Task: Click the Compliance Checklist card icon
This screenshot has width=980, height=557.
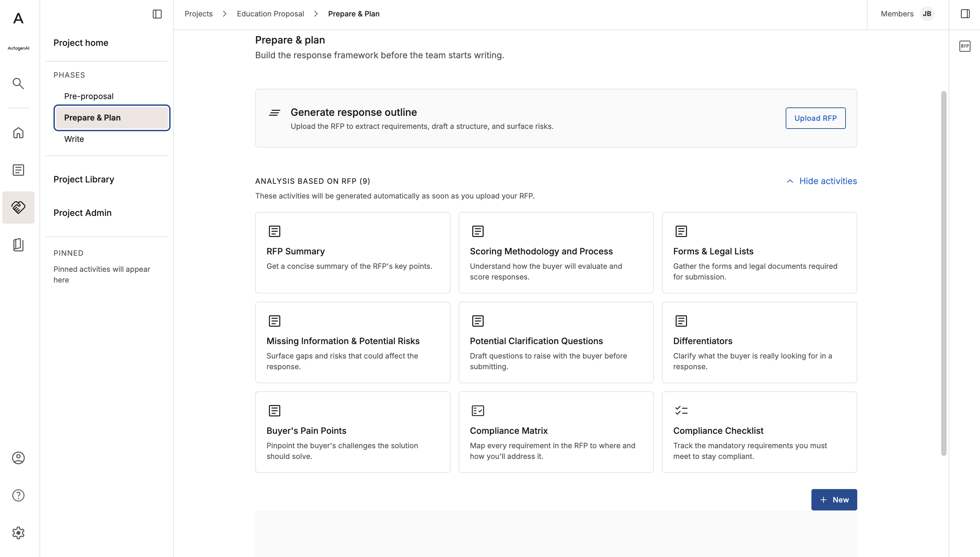Action: pyautogui.click(x=681, y=410)
